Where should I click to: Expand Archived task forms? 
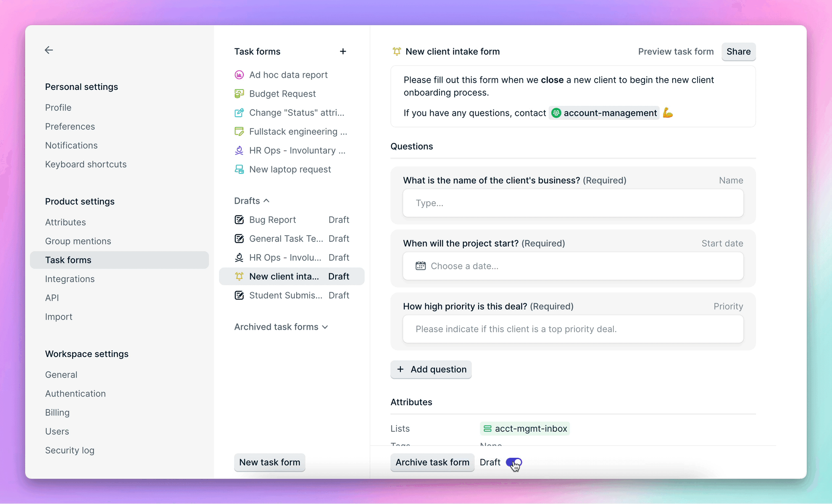[x=281, y=327]
